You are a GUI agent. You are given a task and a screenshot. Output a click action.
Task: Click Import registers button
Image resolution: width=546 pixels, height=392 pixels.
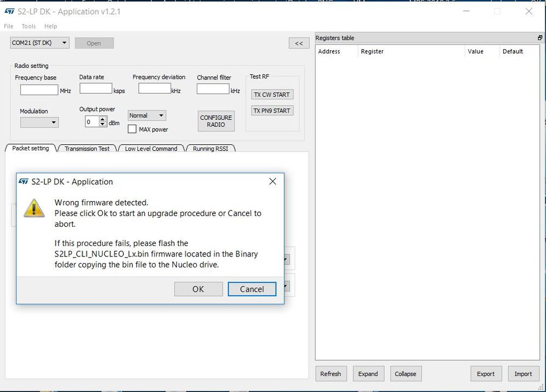524,373
